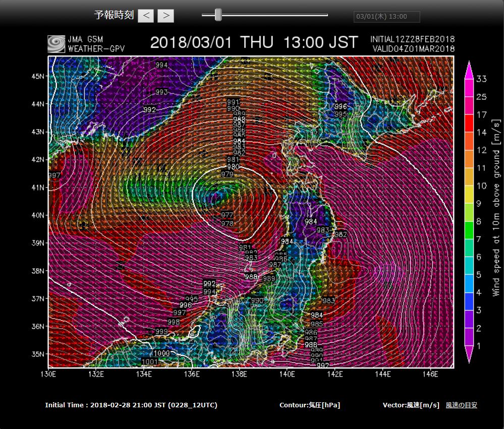Click the 994 pressure label near the top left
504x429 pixels.
click(x=161, y=66)
